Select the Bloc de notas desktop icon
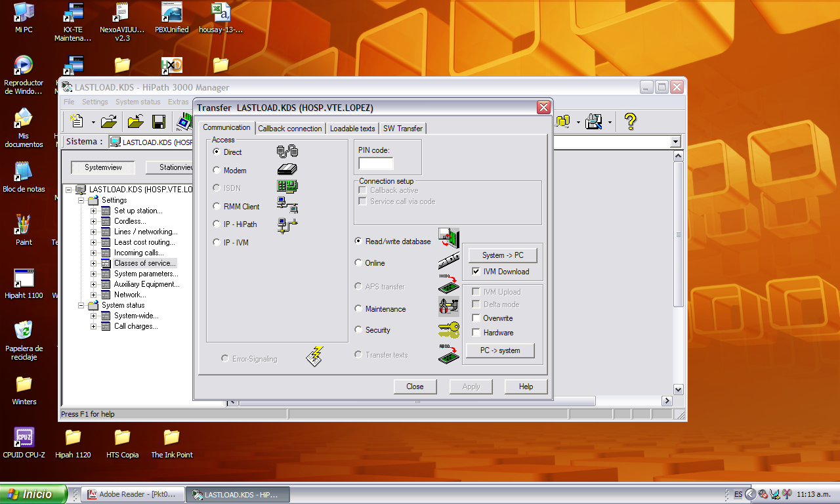The height and width of the screenshot is (504, 840). (24, 177)
